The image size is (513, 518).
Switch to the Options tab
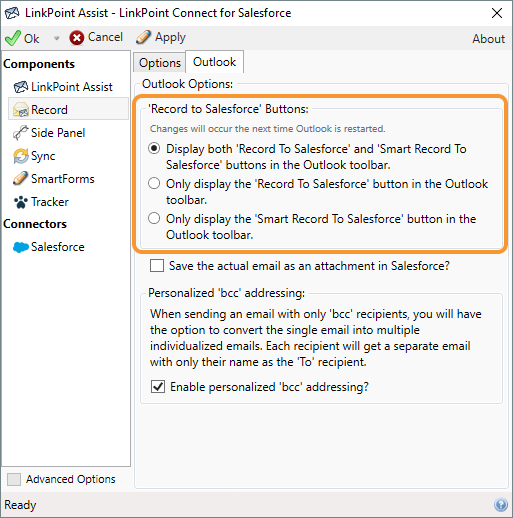point(160,63)
